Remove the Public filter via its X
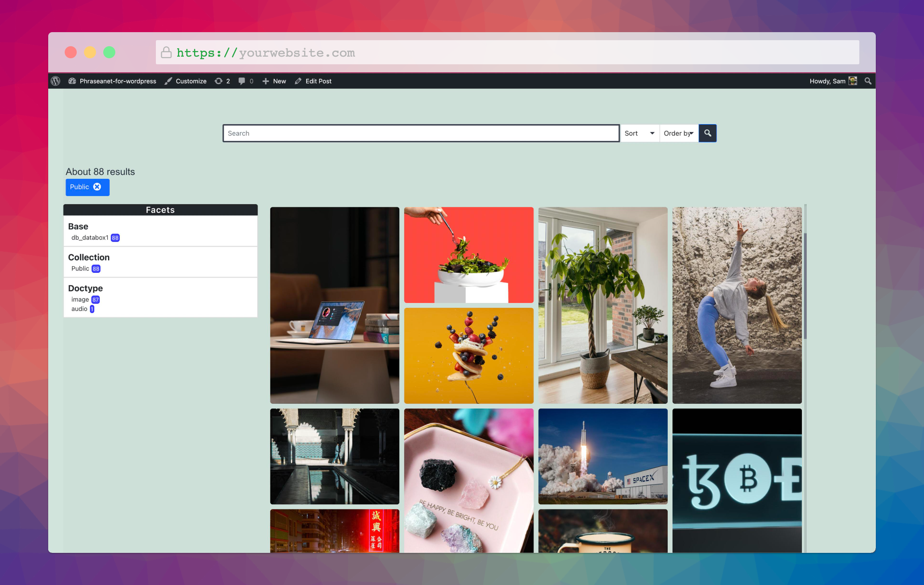The height and width of the screenshot is (585, 924). [x=97, y=187]
